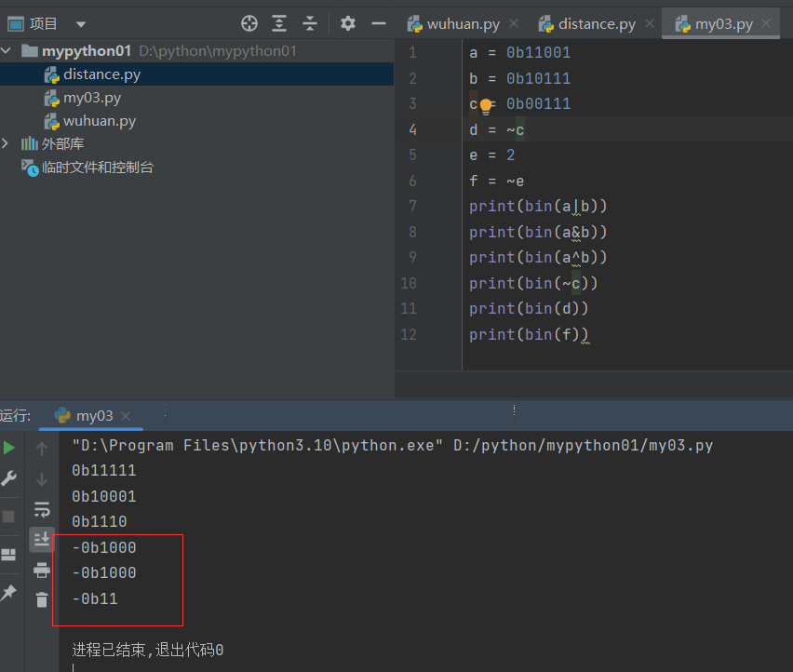Close the wuhuan.py tab
The width and height of the screenshot is (793, 672).
pos(514,23)
